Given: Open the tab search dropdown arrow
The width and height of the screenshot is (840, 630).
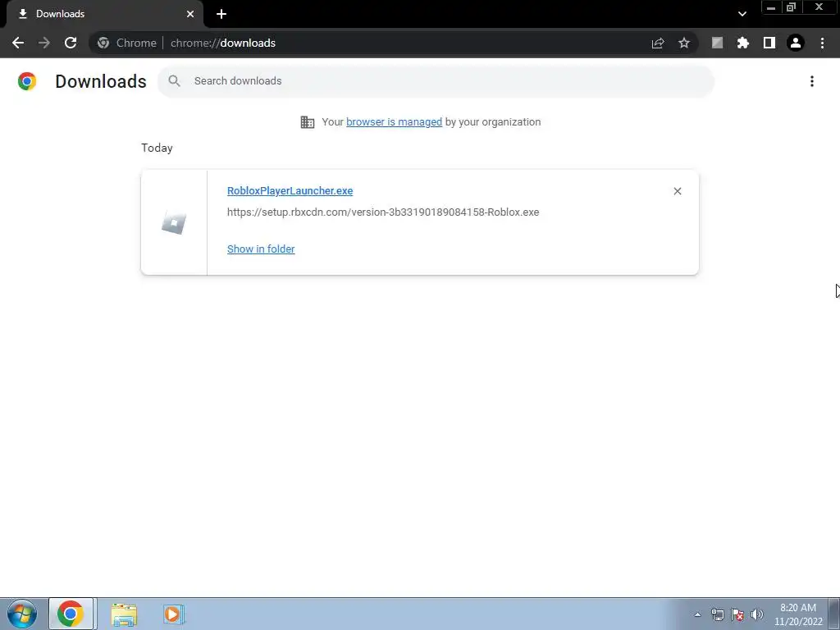Looking at the screenshot, I should coord(742,14).
